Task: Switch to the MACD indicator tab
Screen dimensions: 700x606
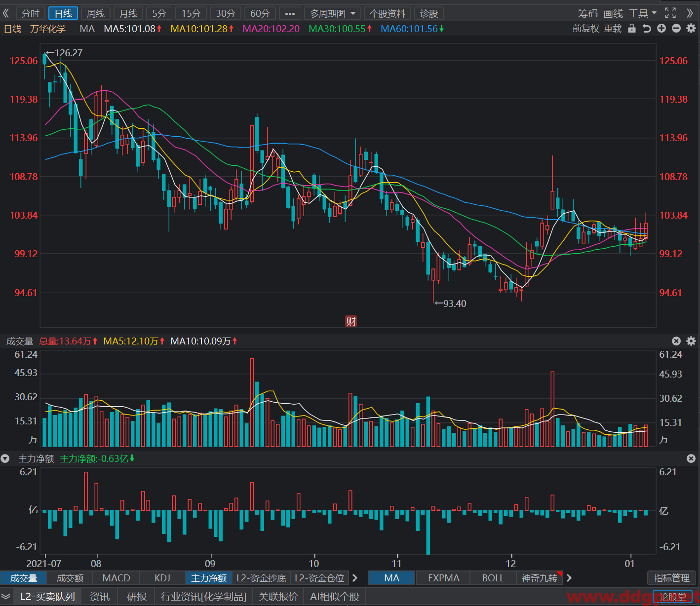Action: click(x=116, y=578)
